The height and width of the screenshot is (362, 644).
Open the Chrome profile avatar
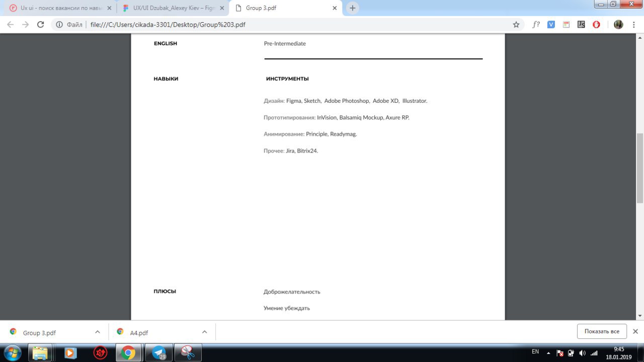click(x=618, y=24)
